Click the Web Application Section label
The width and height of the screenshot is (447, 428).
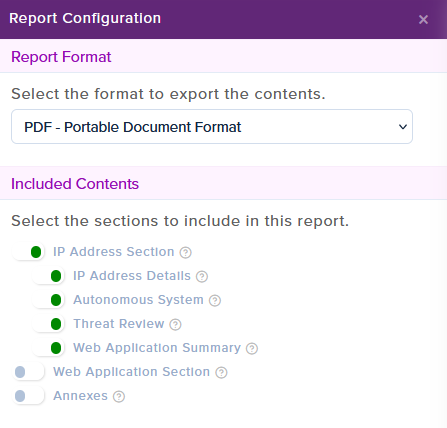point(131,372)
